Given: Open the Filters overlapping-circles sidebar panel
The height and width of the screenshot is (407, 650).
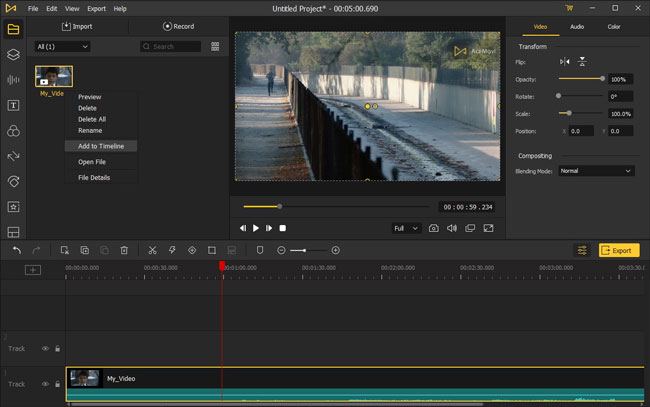Looking at the screenshot, I should (x=13, y=131).
